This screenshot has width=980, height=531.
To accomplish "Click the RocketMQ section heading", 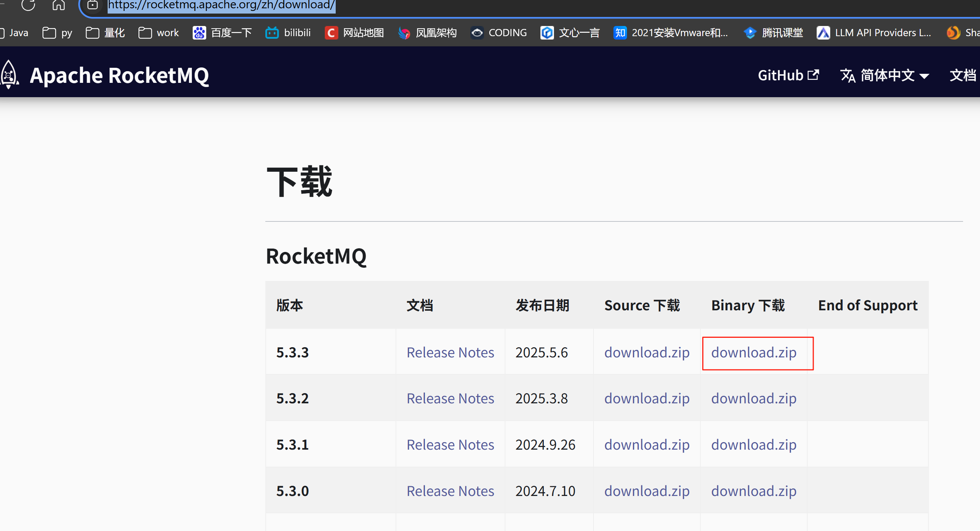I will [316, 256].
